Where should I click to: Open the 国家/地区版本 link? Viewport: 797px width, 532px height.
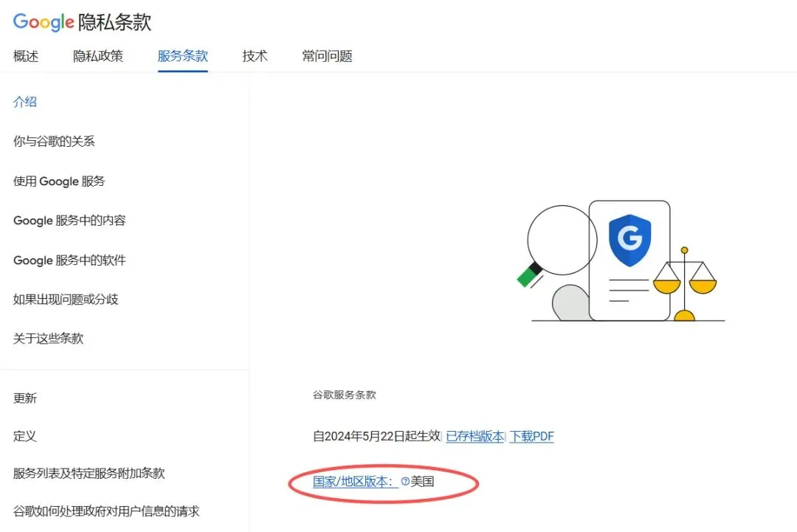pyautogui.click(x=353, y=482)
